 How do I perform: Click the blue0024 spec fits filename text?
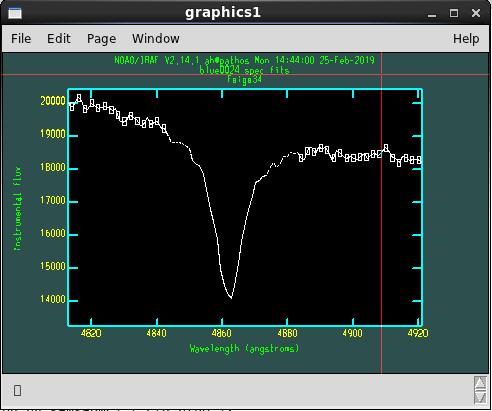(x=244, y=70)
